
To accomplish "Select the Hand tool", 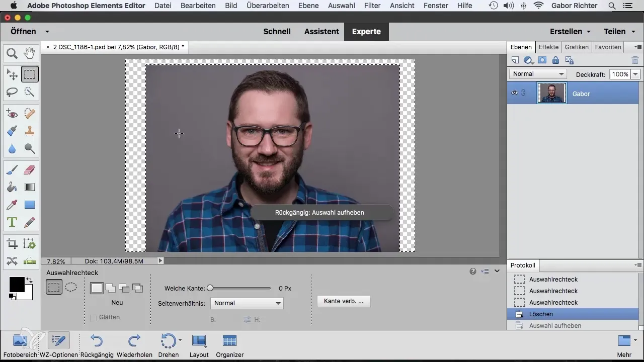I will tap(30, 53).
